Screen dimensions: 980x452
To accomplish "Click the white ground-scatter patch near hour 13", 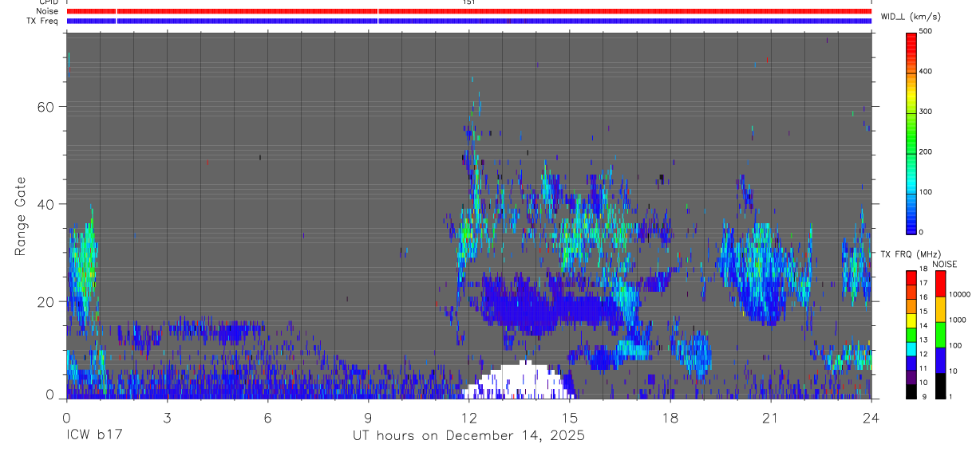I will (x=519, y=380).
